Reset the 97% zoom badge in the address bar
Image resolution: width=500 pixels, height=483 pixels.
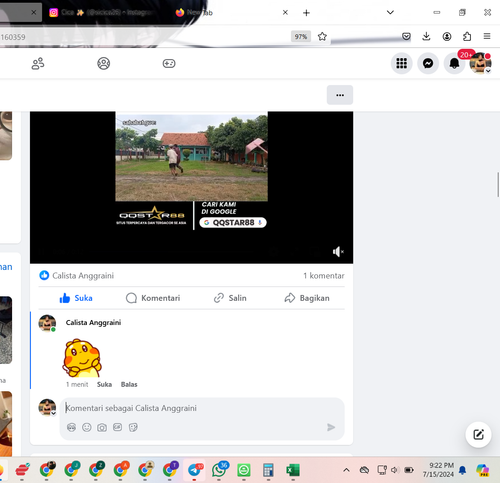301,37
